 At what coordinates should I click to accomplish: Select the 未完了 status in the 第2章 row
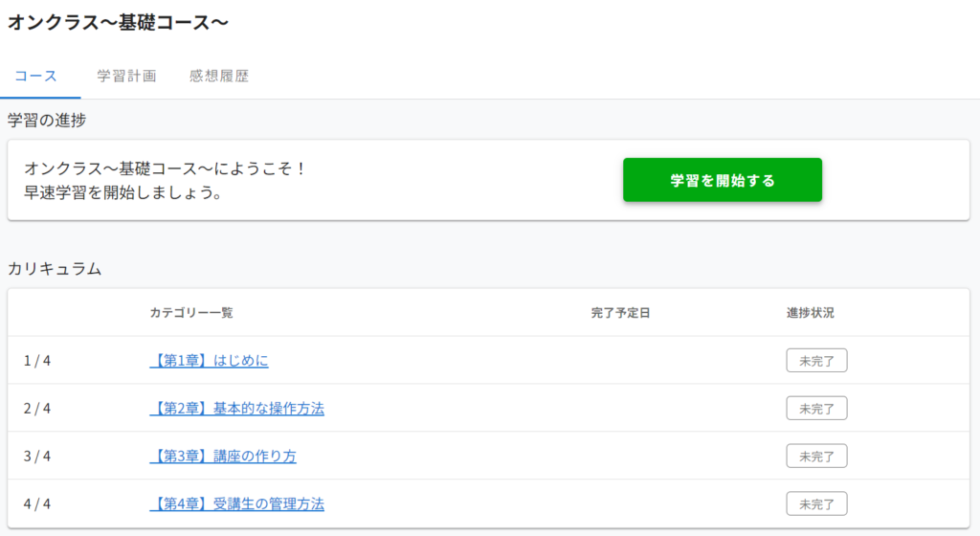tap(816, 409)
